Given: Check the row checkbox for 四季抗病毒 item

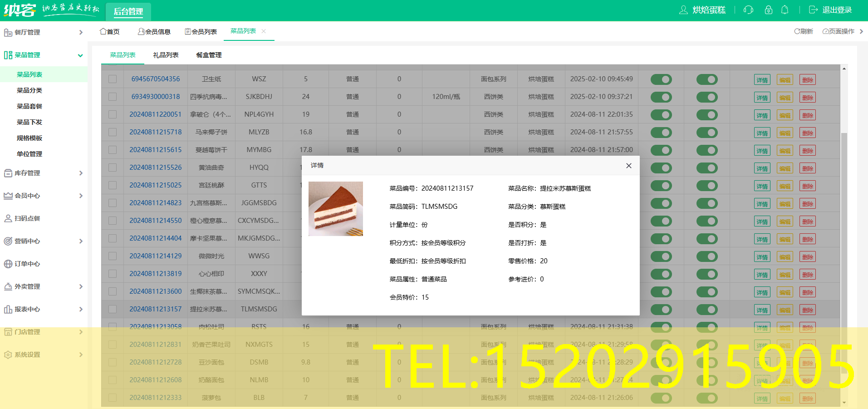Looking at the screenshot, I should click(113, 97).
